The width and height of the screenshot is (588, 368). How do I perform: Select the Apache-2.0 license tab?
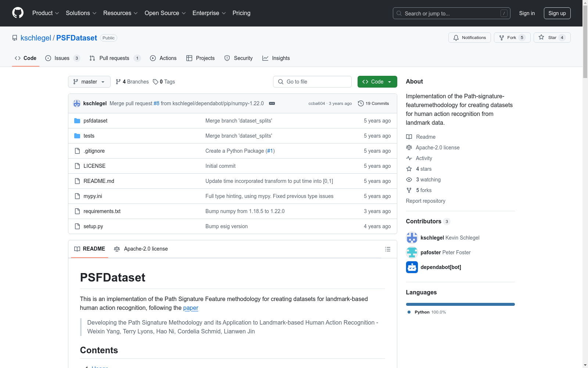[141, 249]
